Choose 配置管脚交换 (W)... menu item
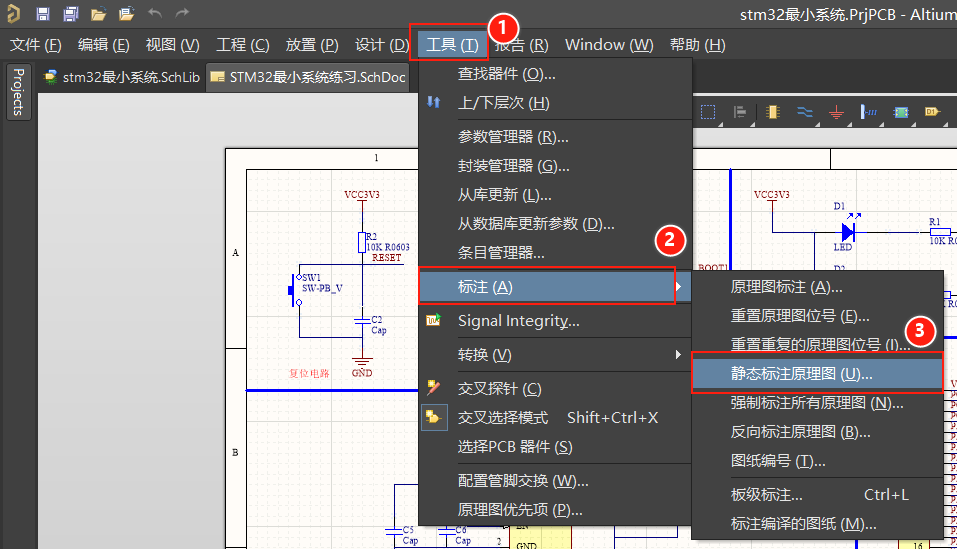The image size is (957, 549). [555, 481]
